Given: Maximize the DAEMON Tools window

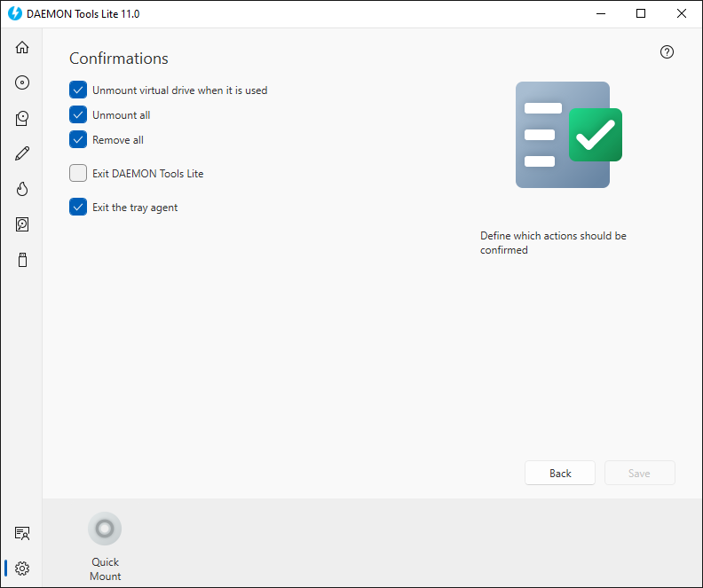Looking at the screenshot, I should tap(641, 13).
